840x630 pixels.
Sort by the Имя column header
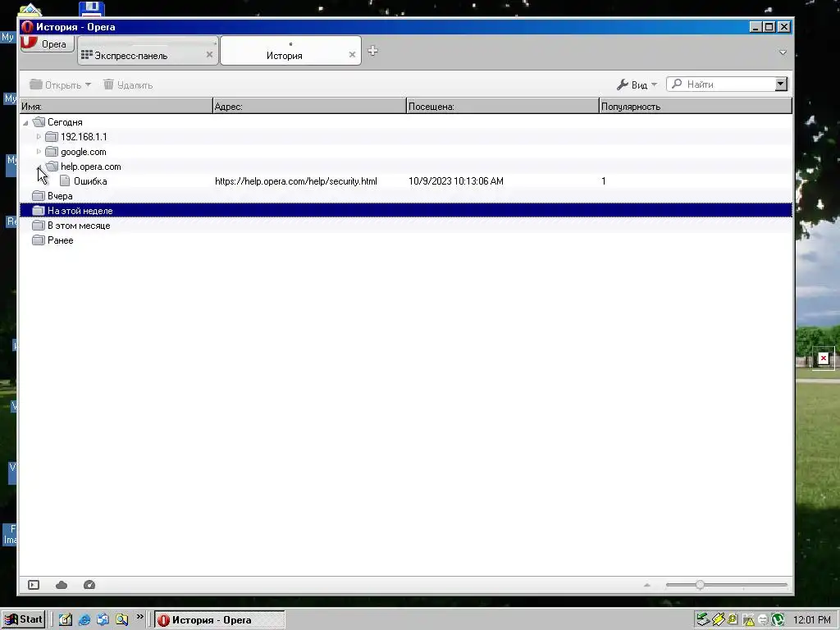116,106
